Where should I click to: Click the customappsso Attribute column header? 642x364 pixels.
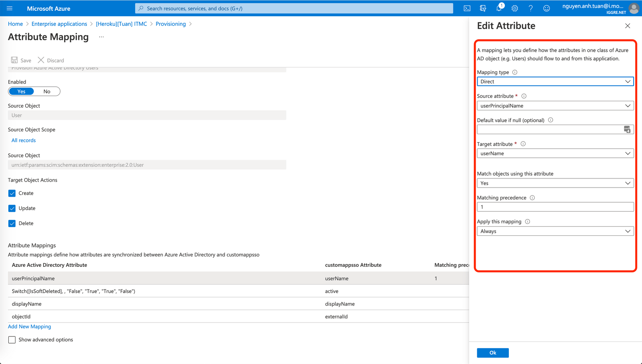pos(353,265)
